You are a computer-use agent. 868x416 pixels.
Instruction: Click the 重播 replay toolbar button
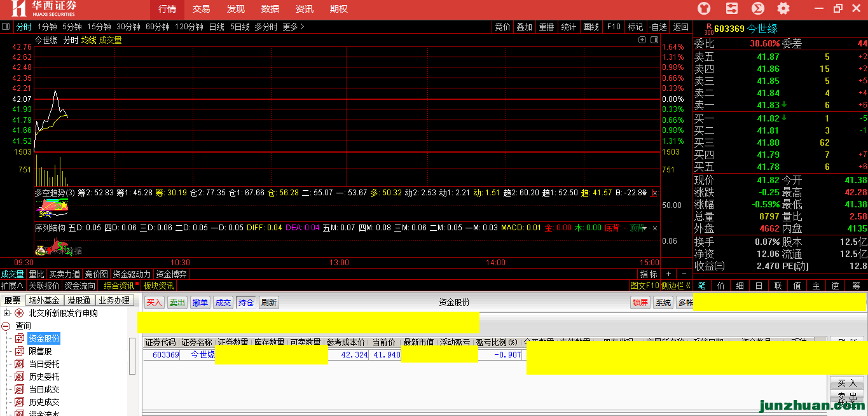546,27
